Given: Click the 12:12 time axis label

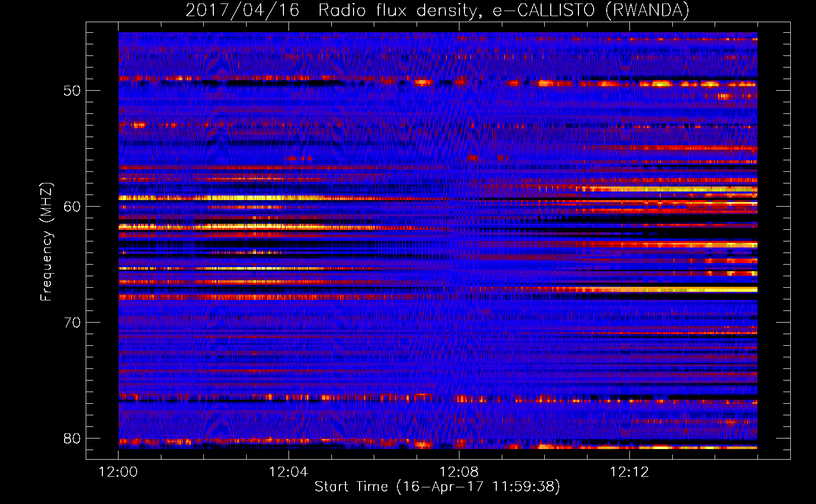Looking at the screenshot, I should tap(629, 472).
